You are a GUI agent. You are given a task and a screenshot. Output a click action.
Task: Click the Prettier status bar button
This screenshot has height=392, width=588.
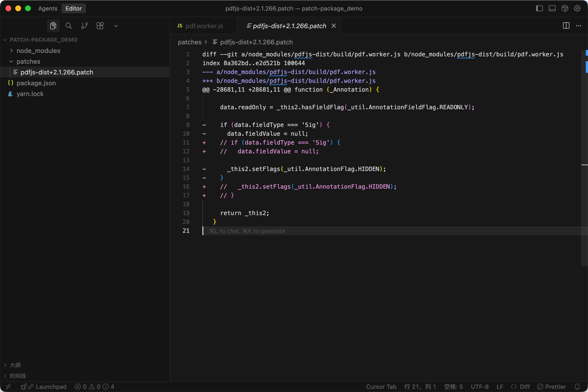[551, 387]
